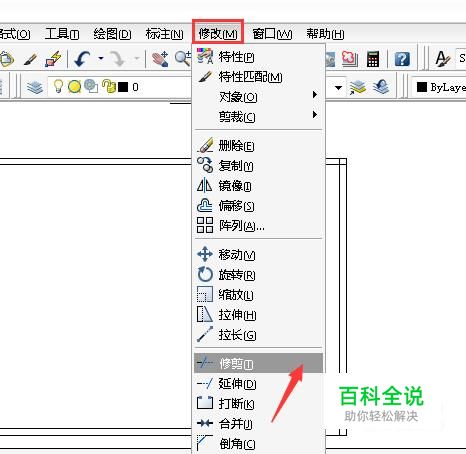Select 镜像(I) mirror command
Viewport: 466px width, 454px height.
pyautogui.click(x=258, y=186)
